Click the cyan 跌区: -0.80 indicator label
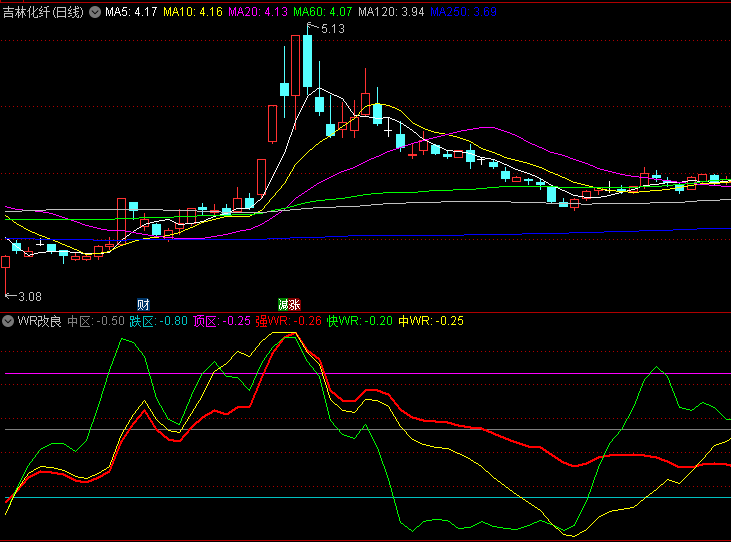Viewport: 731px width, 542px height. pos(158,322)
